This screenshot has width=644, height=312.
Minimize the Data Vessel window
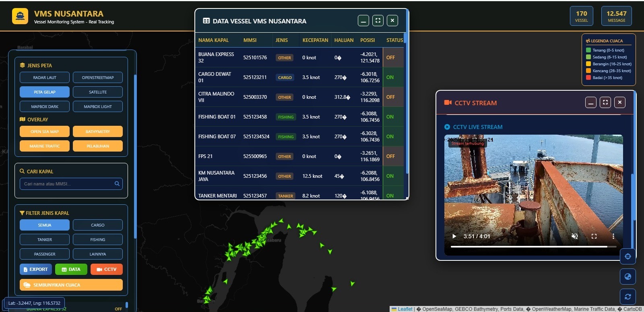point(363,21)
